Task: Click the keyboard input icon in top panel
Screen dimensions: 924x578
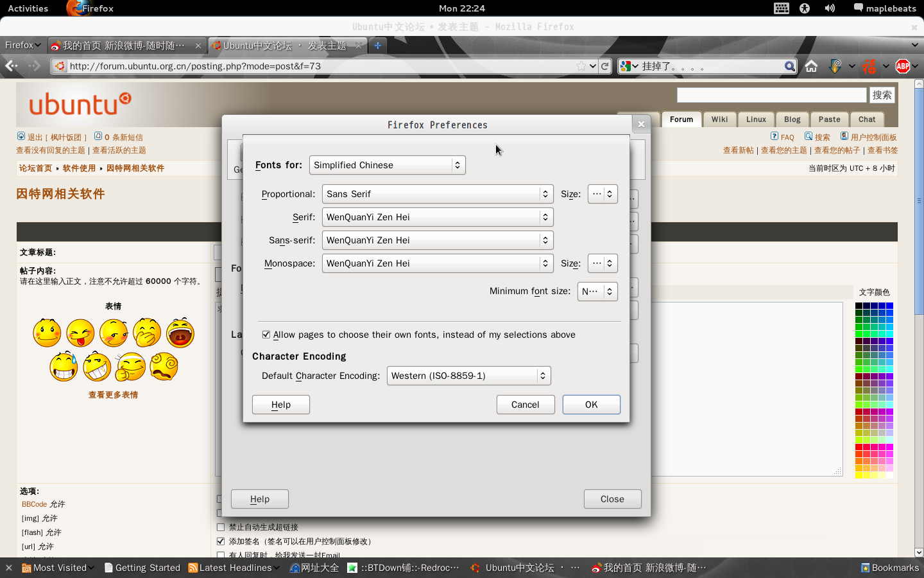Action: (x=782, y=8)
